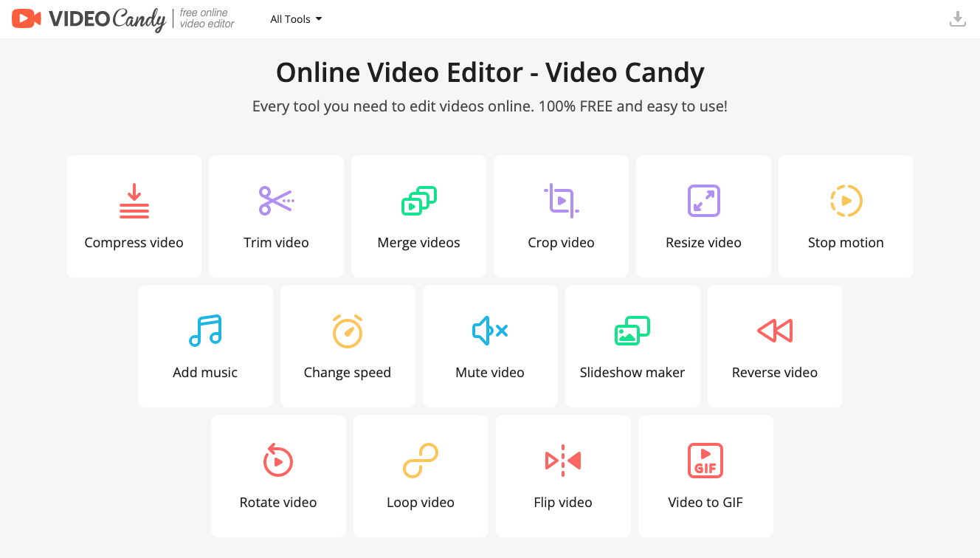Image resolution: width=980 pixels, height=558 pixels.
Task: Select the Reverse video rewind icon
Action: click(x=775, y=331)
